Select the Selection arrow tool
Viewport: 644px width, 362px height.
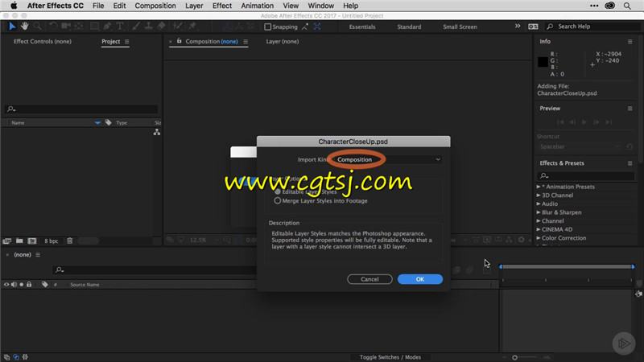pos(12,27)
